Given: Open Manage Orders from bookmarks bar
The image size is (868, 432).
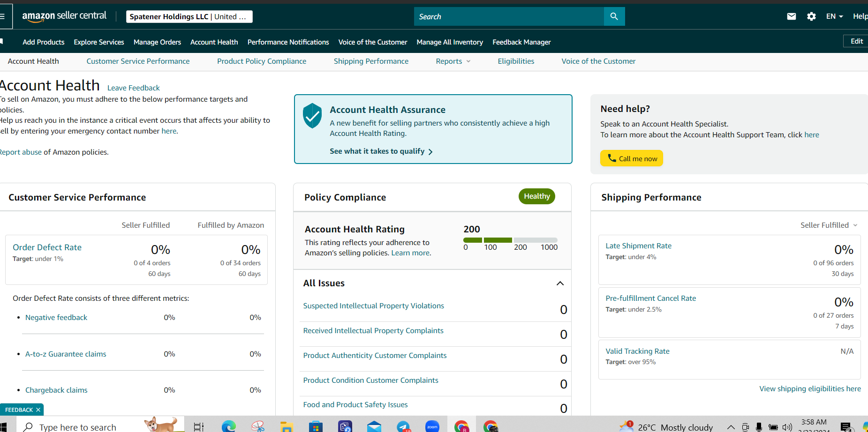Looking at the screenshot, I should click(x=157, y=42).
